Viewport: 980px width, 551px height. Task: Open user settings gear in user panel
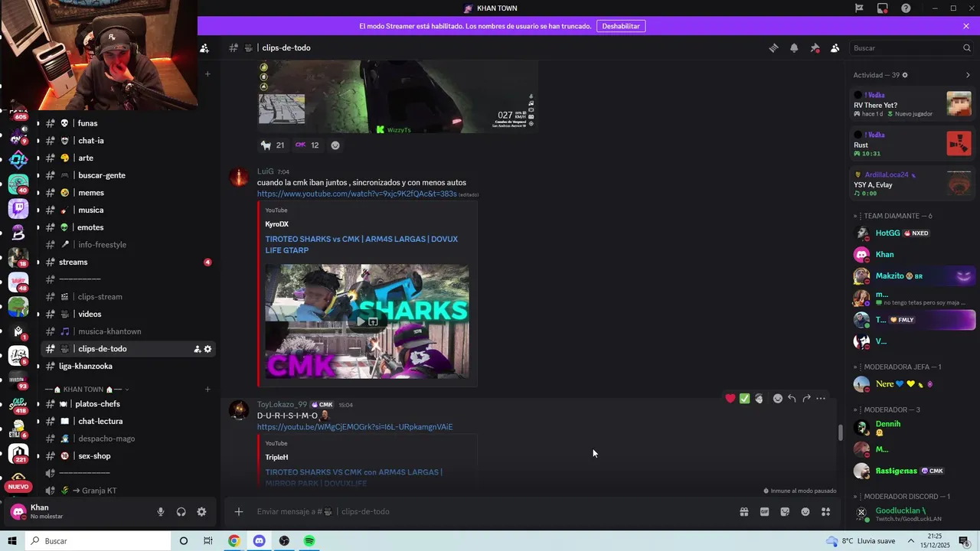201,512
